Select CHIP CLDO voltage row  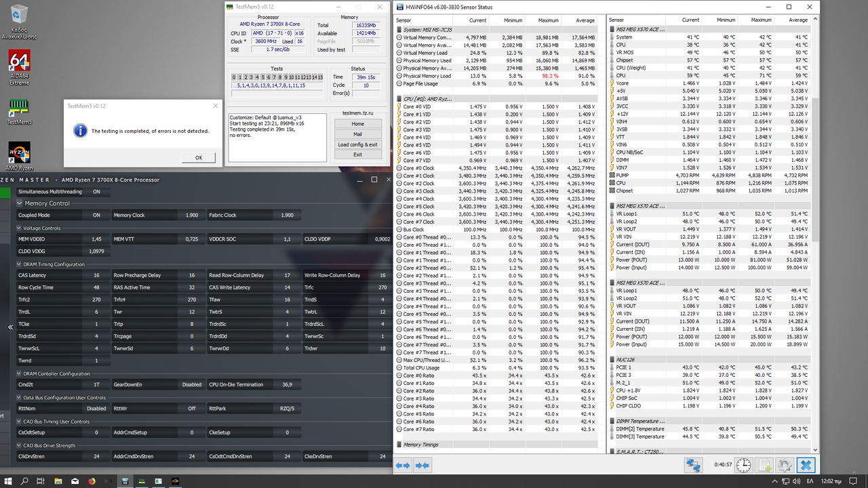pyautogui.click(x=709, y=406)
